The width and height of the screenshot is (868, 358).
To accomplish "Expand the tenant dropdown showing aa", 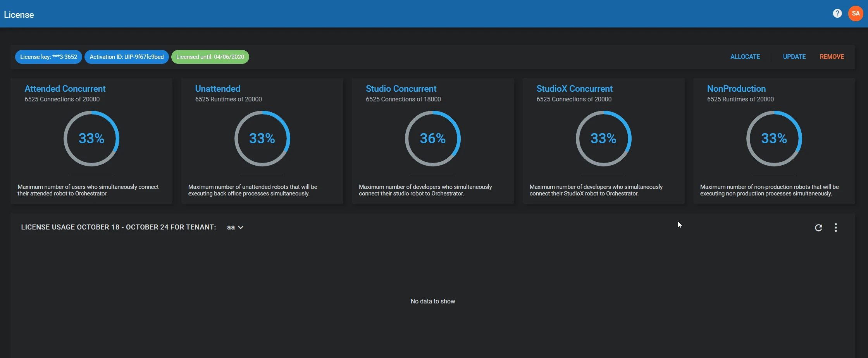I will tap(235, 227).
